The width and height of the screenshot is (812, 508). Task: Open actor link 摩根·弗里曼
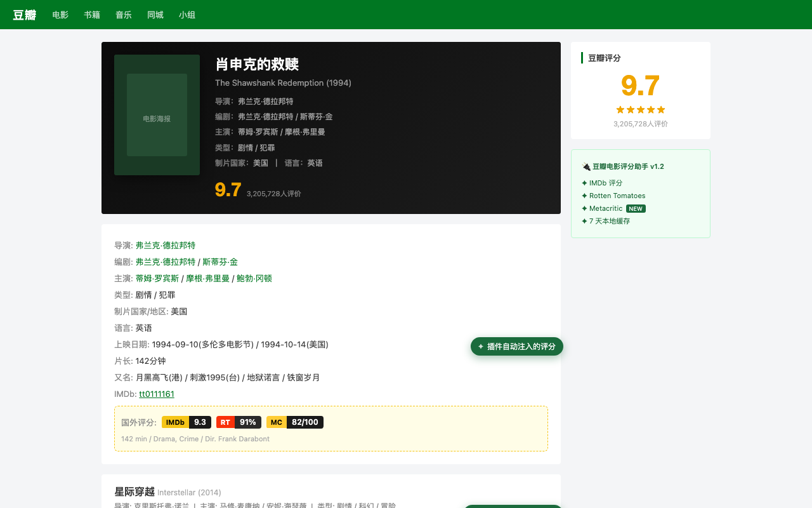click(x=208, y=278)
